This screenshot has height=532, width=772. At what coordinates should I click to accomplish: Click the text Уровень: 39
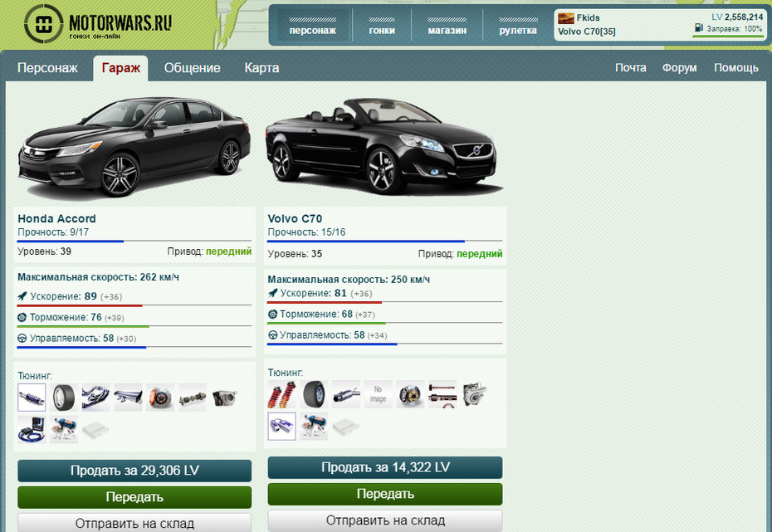44,251
